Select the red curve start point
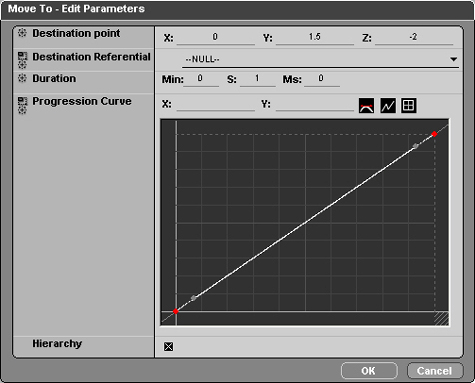Image resolution: width=475 pixels, height=383 pixels. (x=176, y=311)
